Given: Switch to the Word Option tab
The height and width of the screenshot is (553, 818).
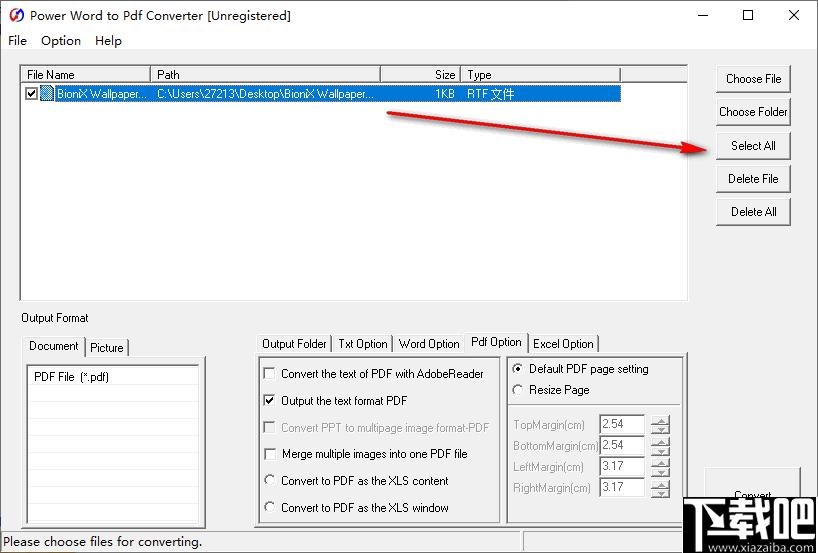Looking at the screenshot, I should click(429, 344).
